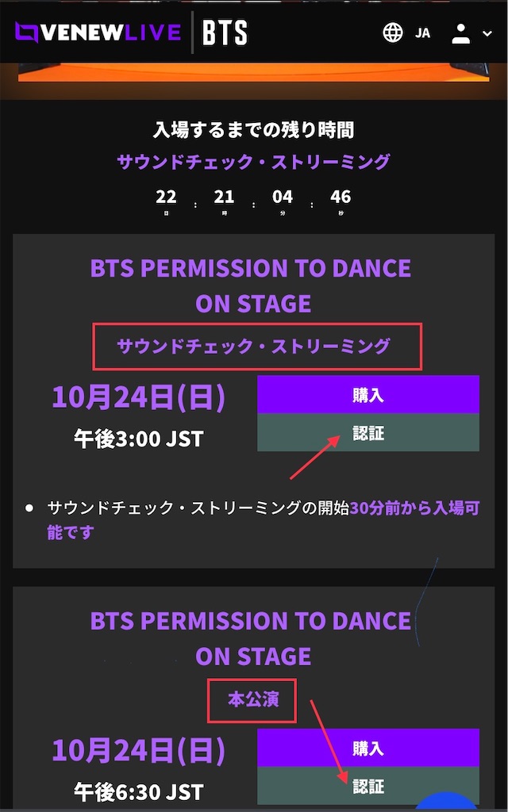This screenshot has width=508, height=812.
Task: Click the 認証 button for the main concert
Action: (x=368, y=787)
